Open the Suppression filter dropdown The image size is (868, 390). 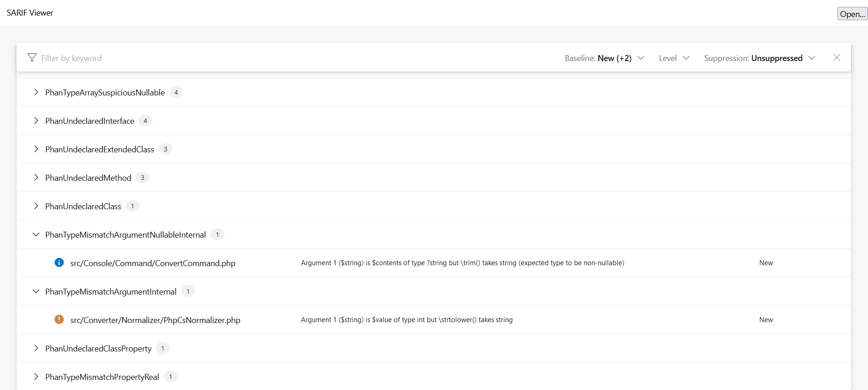click(x=759, y=58)
